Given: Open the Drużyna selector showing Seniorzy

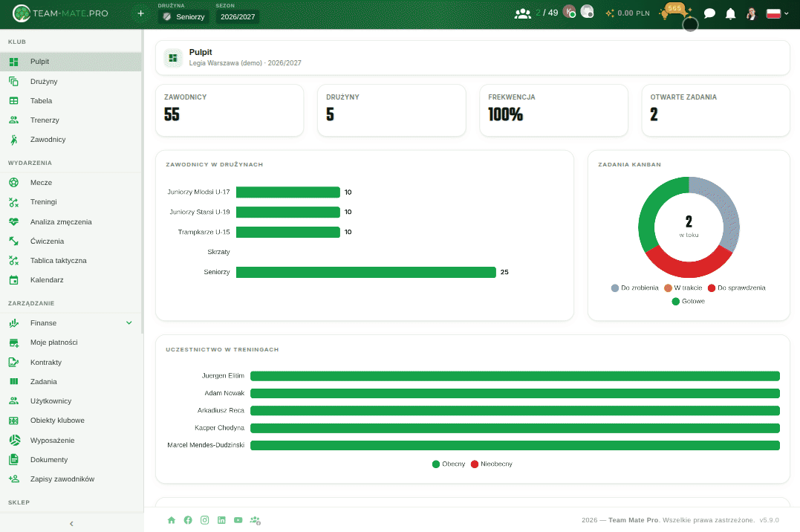Looking at the screenshot, I should click(183, 17).
